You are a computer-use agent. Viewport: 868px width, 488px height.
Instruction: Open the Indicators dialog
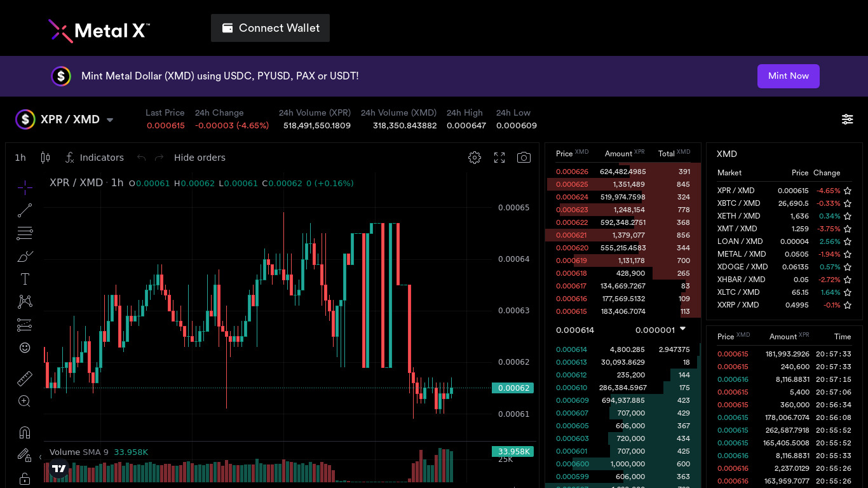pyautogui.click(x=94, y=158)
